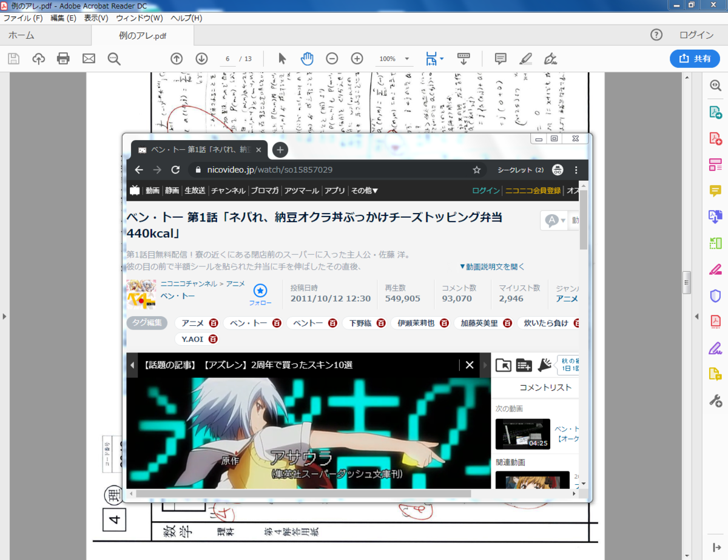Screen dimensions: 728x560
Task: Open the ヘルプ menu in Acrobat
Action: [x=186, y=18]
